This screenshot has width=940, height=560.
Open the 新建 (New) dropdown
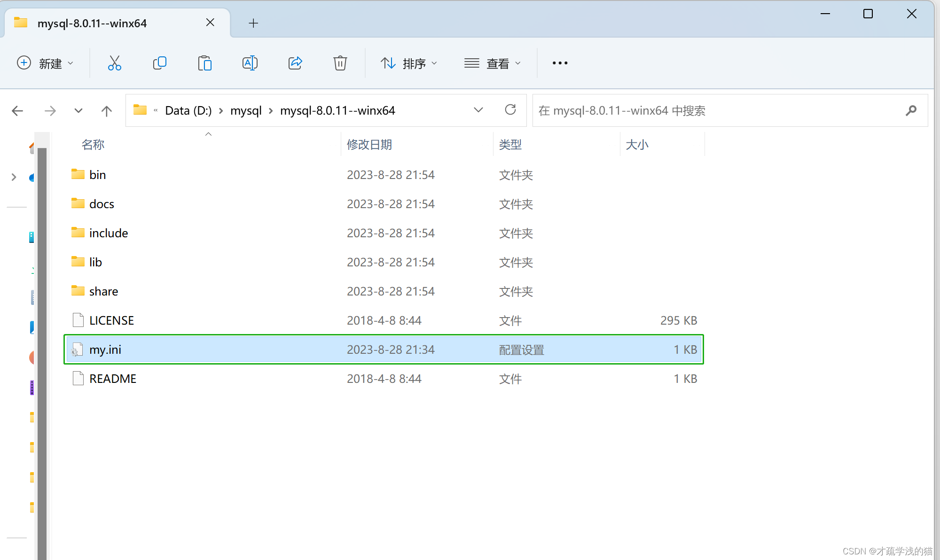(45, 63)
